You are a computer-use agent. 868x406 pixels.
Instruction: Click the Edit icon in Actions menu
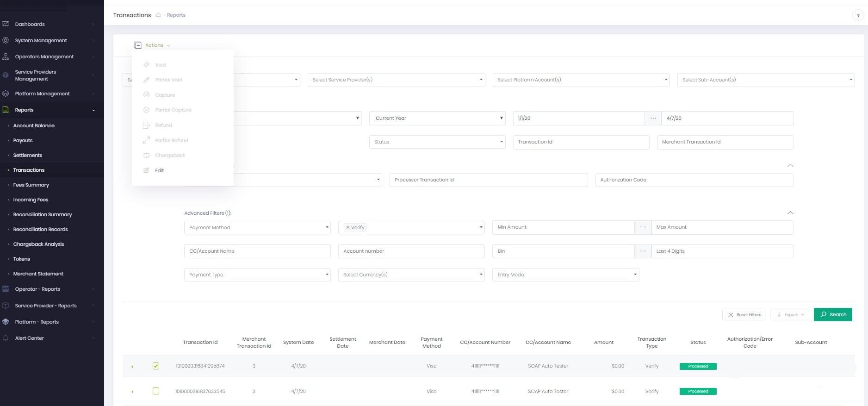[x=146, y=170]
